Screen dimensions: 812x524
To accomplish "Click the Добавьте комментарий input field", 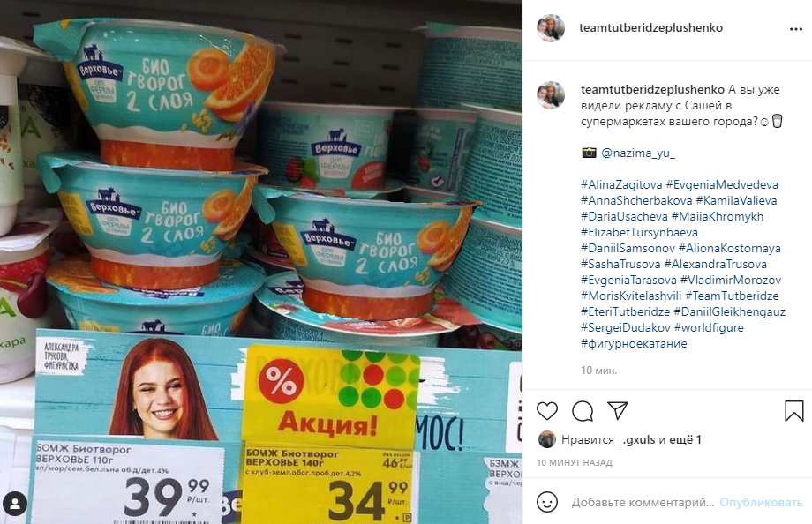I will (643, 502).
